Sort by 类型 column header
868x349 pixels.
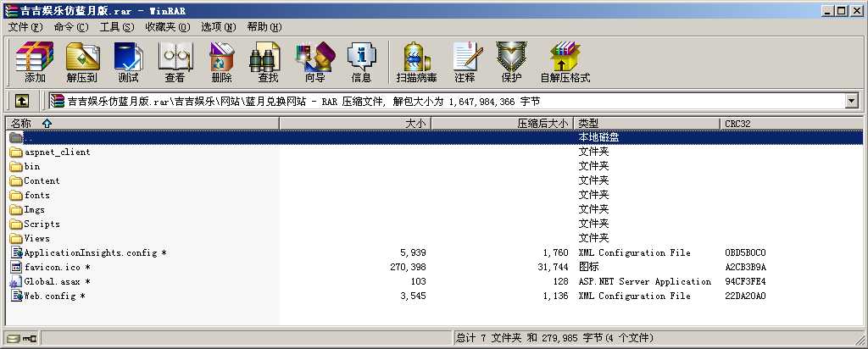pos(647,124)
